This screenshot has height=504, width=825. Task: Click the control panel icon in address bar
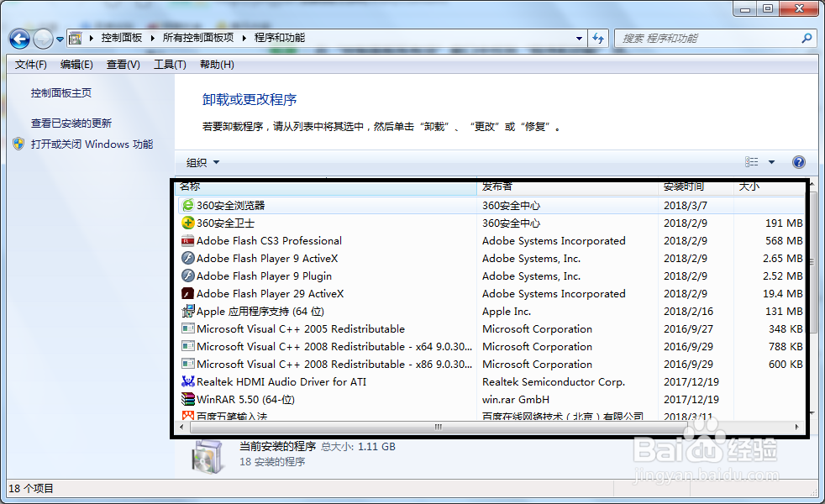point(76,38)
